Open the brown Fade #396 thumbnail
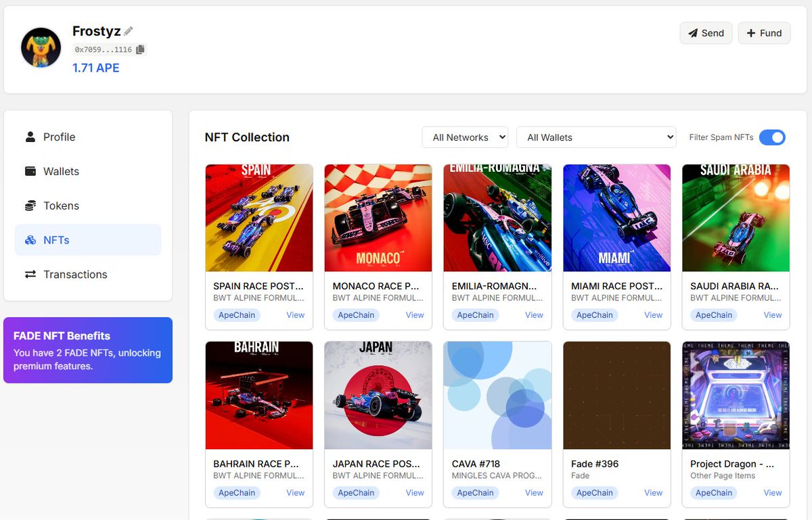The height and width of the screenshot is (520, 812). (x=617, y=396)
